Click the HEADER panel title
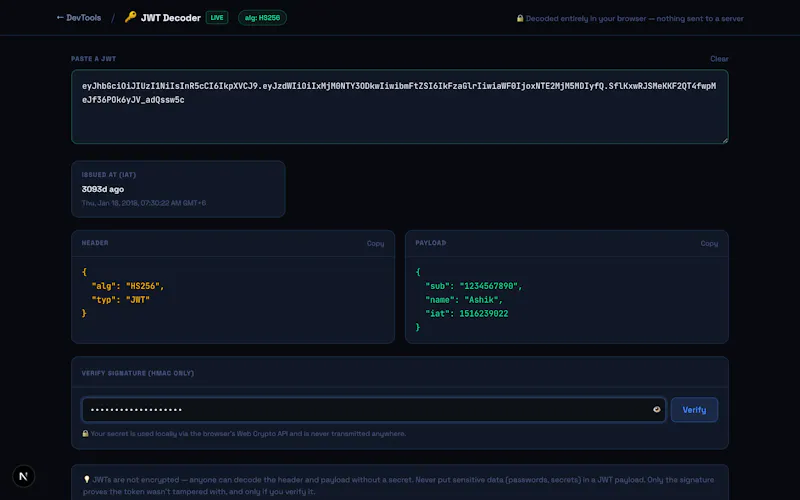Image resolution: width=800 pixels, height=500 pixels. (95, 243)
